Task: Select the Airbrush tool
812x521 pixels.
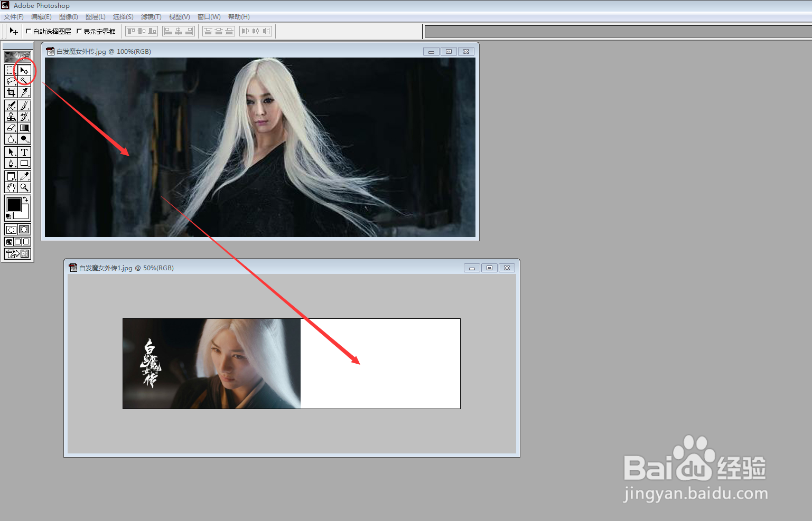Action: pyautogui.click(x=11, y=106)
